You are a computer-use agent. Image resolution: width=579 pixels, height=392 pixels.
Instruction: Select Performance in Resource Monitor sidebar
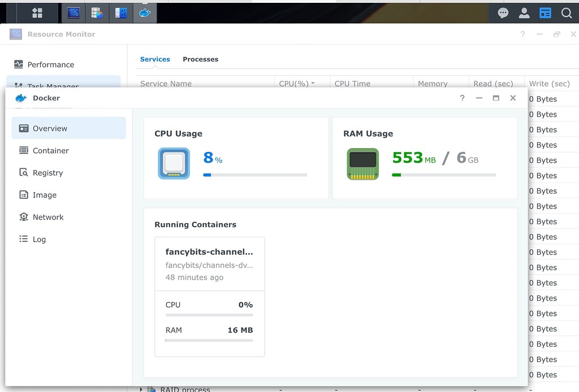pos(53,64)
